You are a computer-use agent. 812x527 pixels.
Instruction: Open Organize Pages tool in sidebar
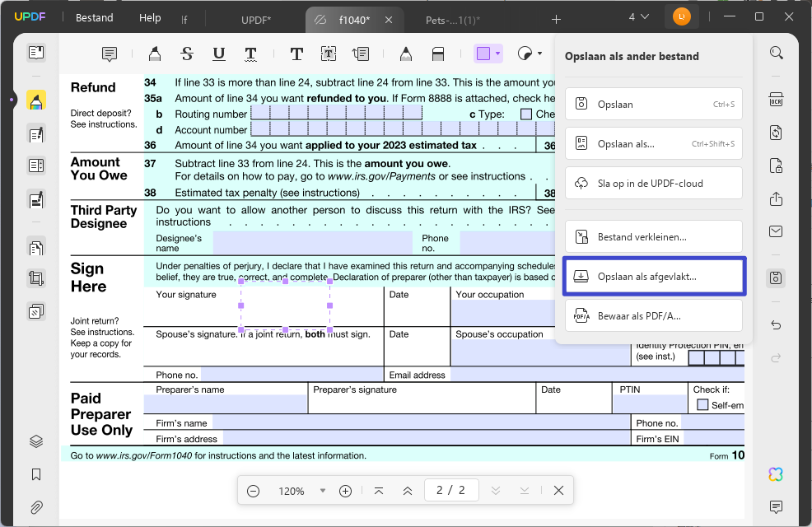tap(35, 247)
